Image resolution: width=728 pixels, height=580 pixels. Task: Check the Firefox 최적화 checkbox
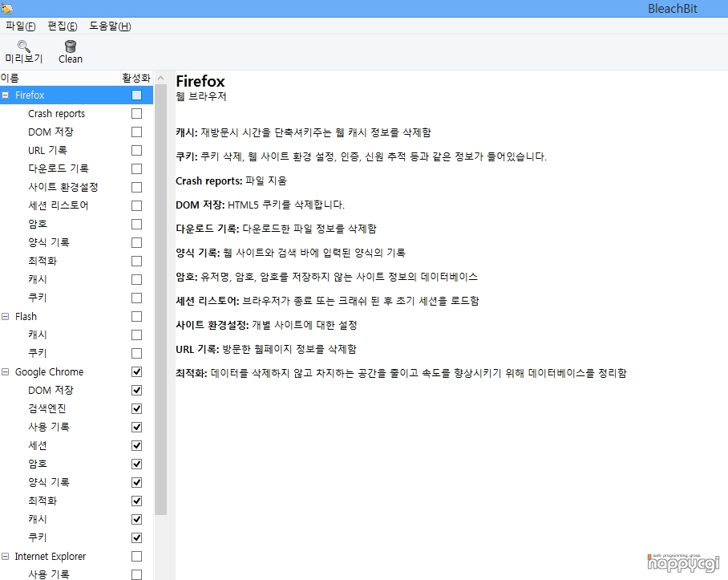pyautogui.click(x=136, y=262)
